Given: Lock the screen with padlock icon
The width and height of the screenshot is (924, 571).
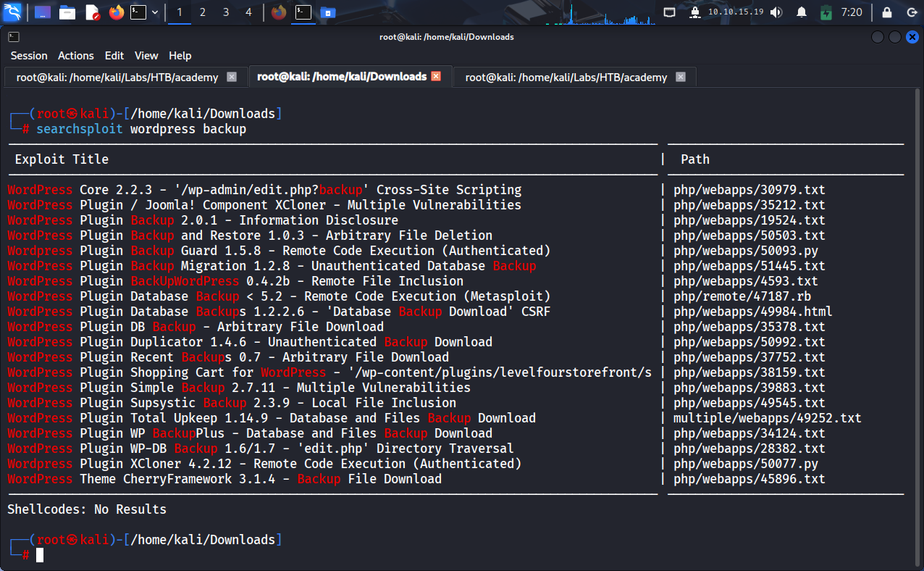Looking at the screenshot, I should pyautogui.click(x=886, y=12).
